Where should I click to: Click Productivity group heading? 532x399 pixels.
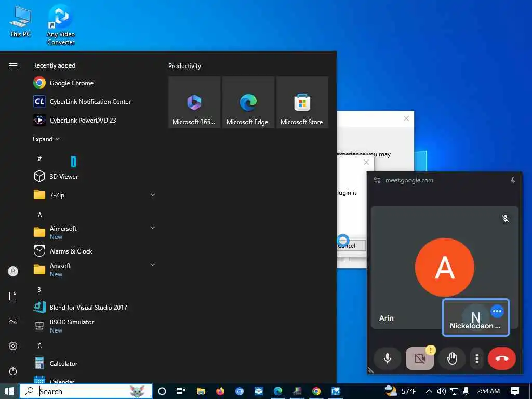pos(184,66)
